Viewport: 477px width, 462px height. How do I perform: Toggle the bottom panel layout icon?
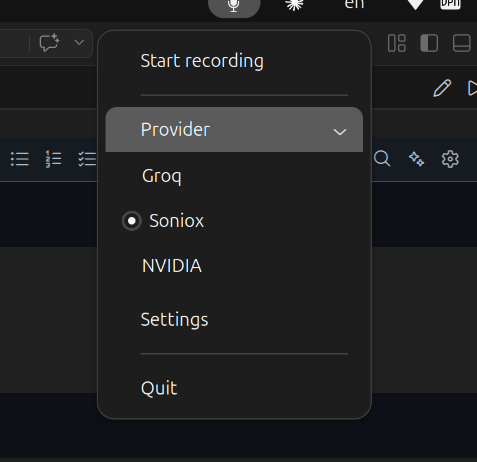pos(462,43)
